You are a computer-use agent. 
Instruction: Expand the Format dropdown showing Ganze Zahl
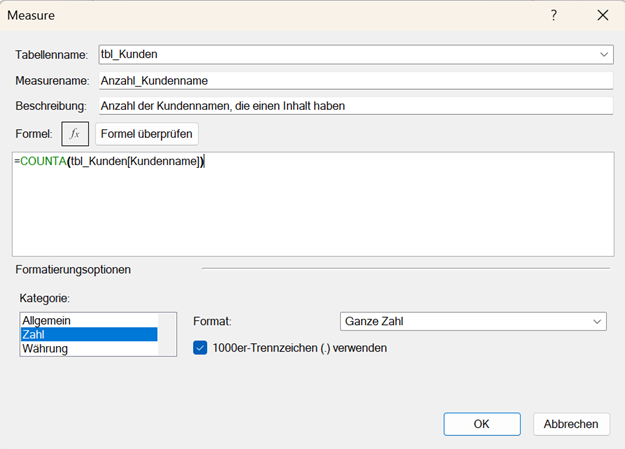[597, 321]
